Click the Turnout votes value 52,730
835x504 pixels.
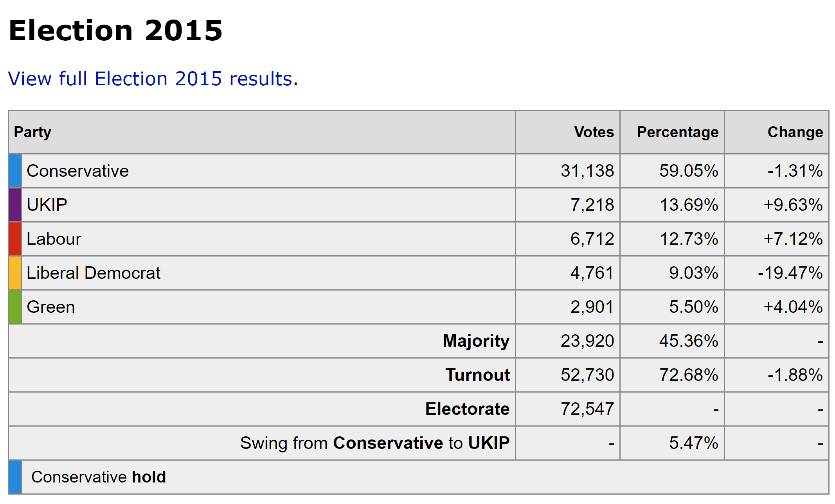tap(587, 375)
